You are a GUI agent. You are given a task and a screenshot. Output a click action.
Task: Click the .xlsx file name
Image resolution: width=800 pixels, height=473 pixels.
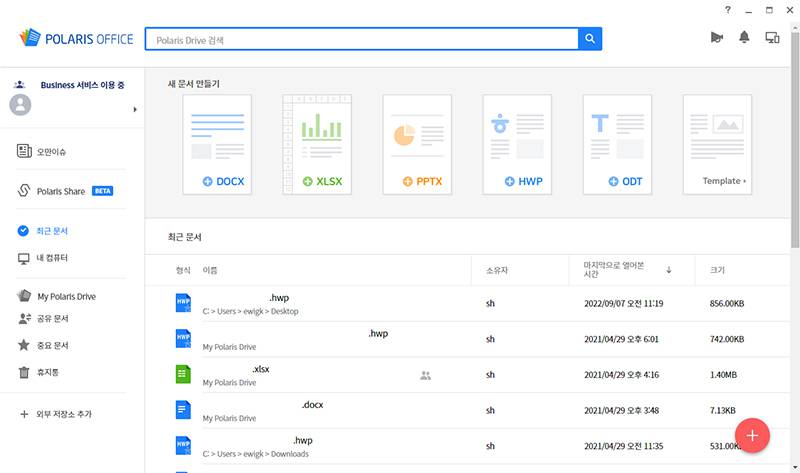[261, 369]
